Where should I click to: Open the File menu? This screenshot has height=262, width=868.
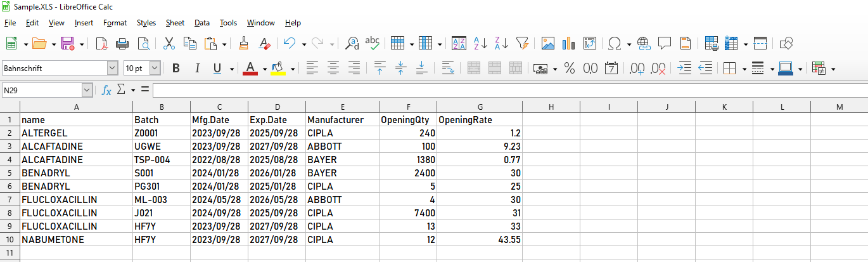(10, 23)
